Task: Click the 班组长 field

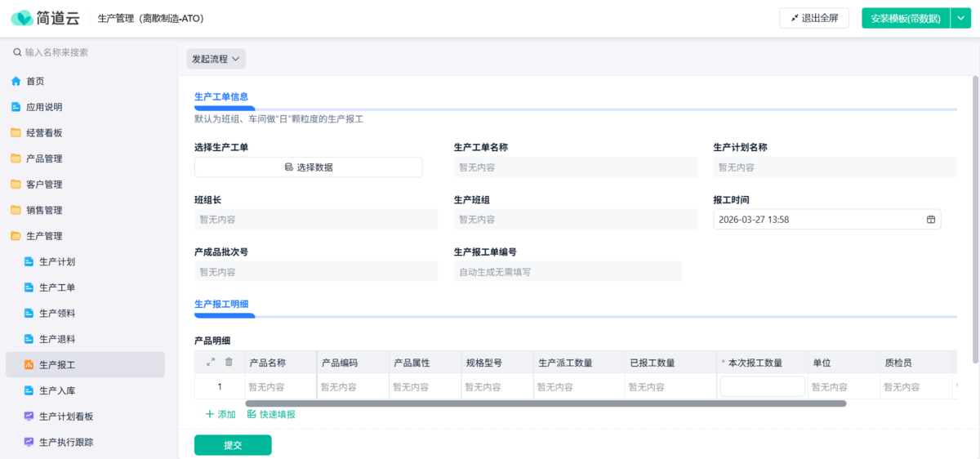Action: click(316, 220)
